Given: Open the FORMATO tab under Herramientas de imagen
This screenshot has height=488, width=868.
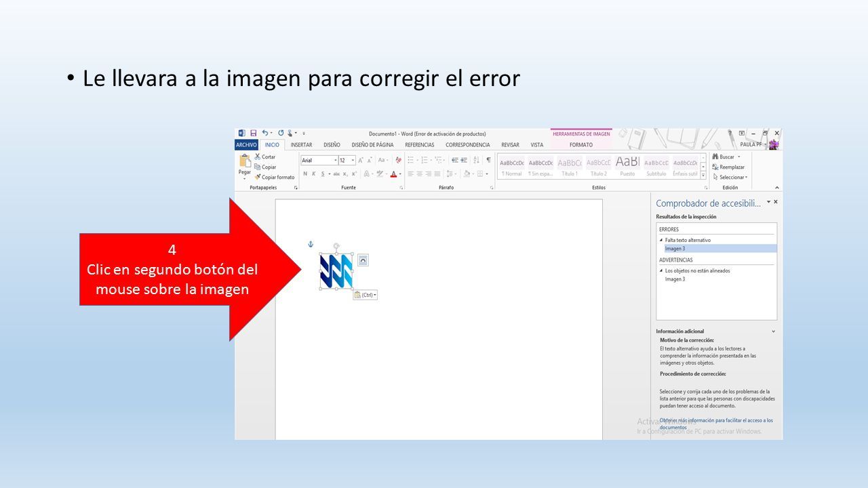Looking at the screenshot, I should [x=581, y=145].
